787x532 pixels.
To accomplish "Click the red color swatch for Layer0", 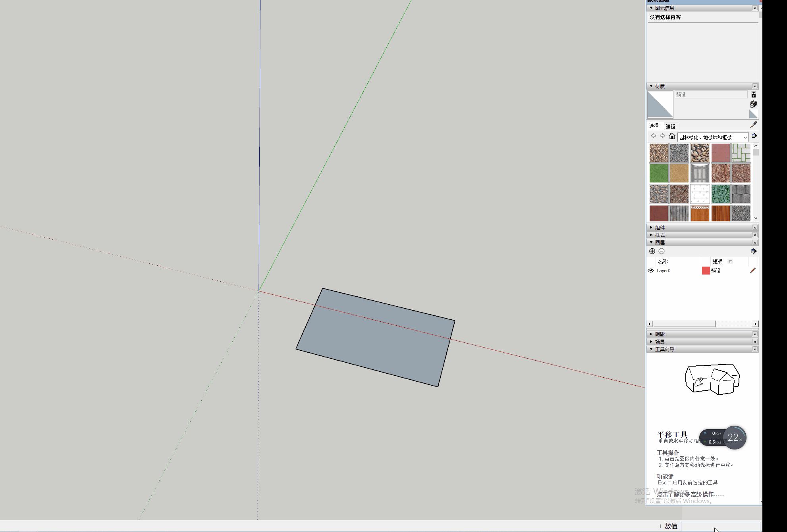I will point(706,271).
